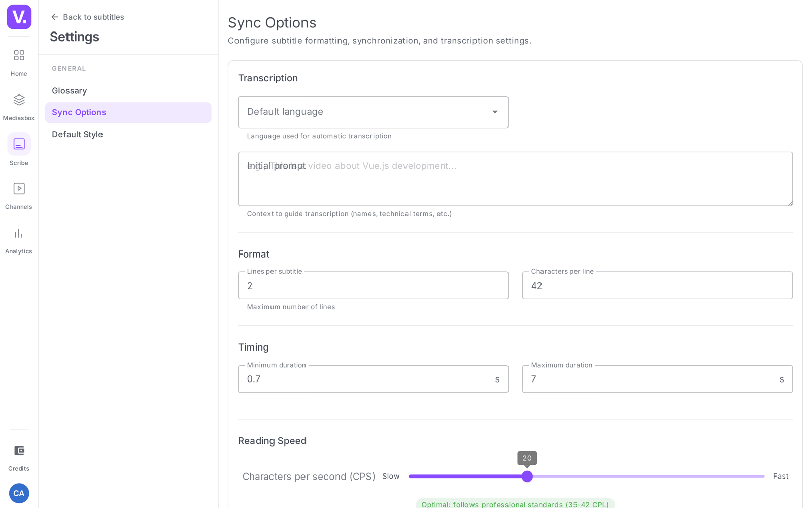Click the Reading Speed section heading
812x508 pixels.
tap(272, 441)
